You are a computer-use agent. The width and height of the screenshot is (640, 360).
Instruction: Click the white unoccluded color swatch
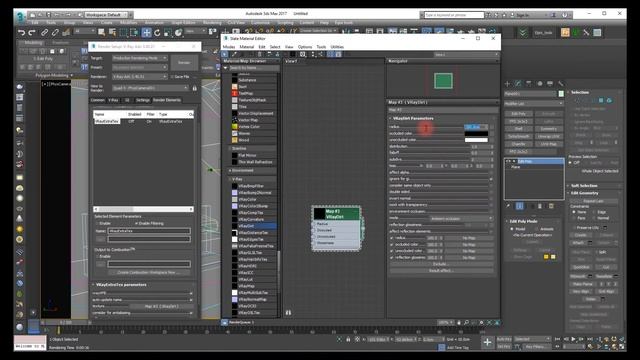[476, 140]
